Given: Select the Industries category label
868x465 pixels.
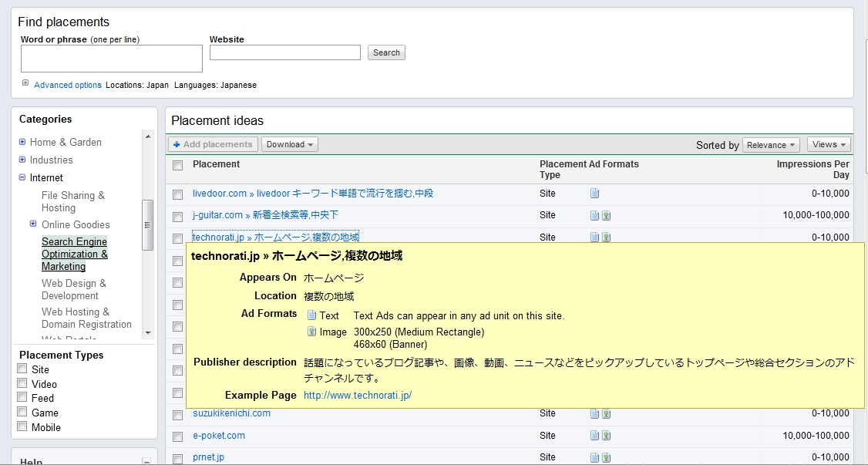Looking at the screenshot, I should (51, 160).
